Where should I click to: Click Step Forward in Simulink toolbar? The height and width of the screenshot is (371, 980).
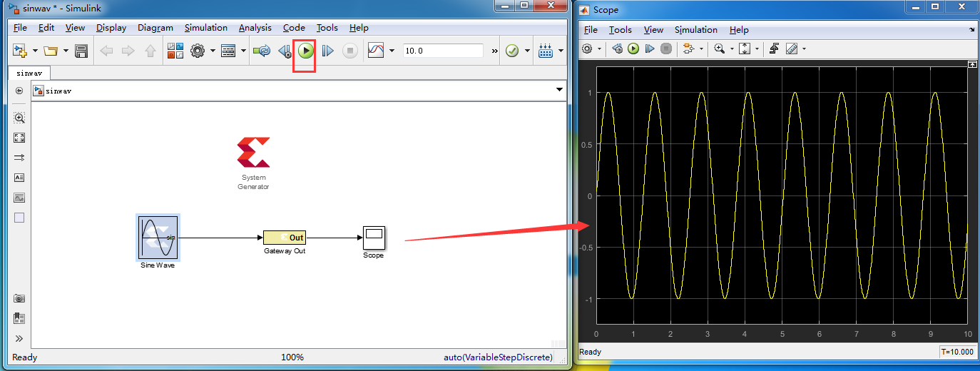coord(327,51)
